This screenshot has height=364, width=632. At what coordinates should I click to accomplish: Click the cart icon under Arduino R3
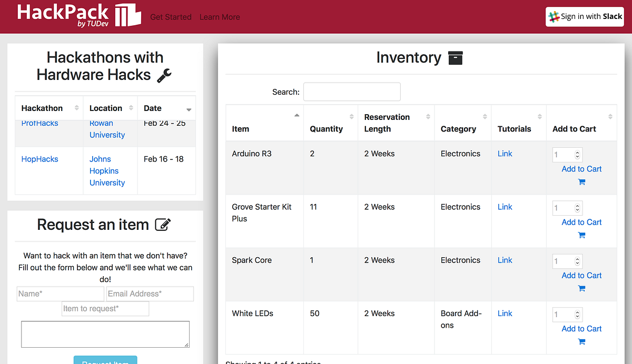click(581, 181)
